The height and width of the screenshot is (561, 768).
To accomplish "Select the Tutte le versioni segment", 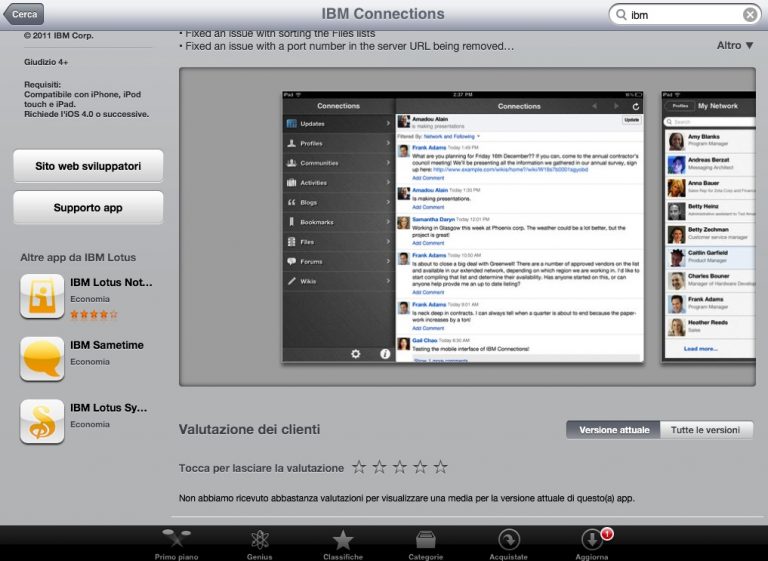I will (x=706, y=430).
